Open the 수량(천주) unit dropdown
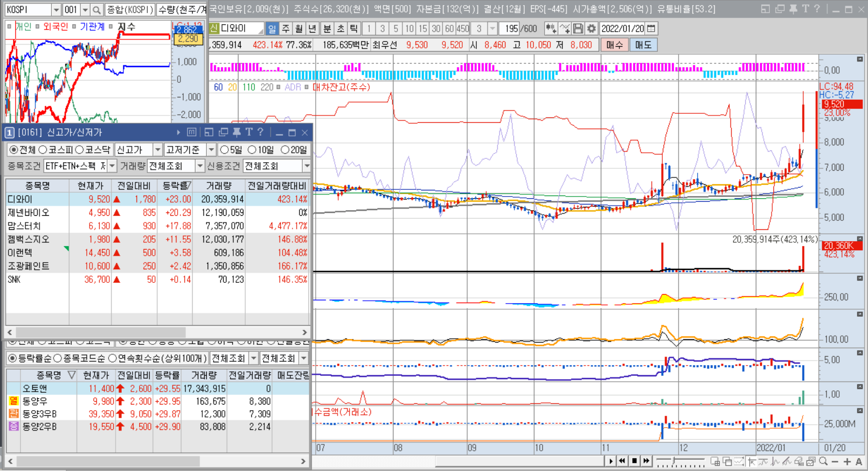The image size is (868, 471). point(183,10)
